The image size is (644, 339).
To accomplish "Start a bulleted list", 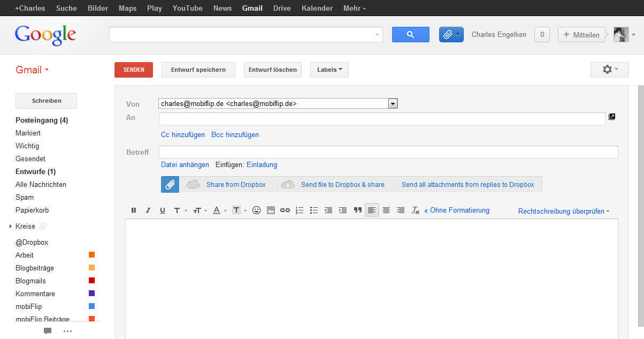I will pyautogui.click(x=314, y=210).
